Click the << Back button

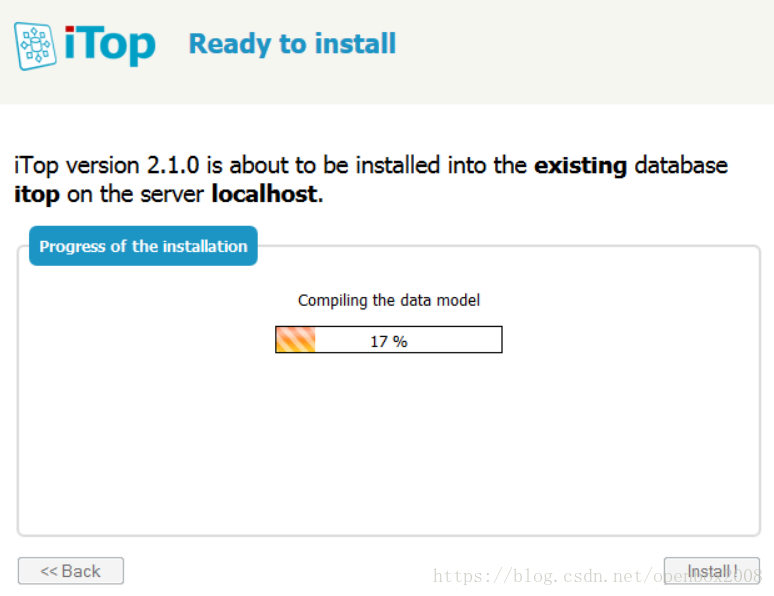71,571
